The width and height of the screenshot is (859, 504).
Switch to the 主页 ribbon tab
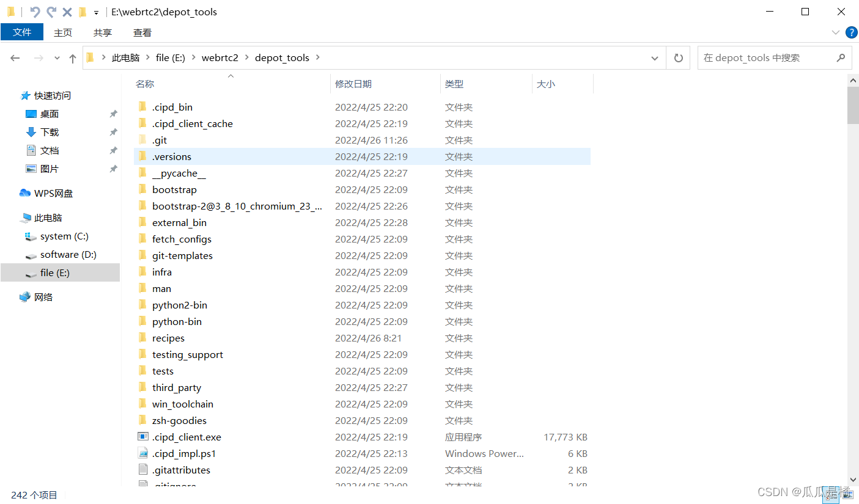(63, 32)
